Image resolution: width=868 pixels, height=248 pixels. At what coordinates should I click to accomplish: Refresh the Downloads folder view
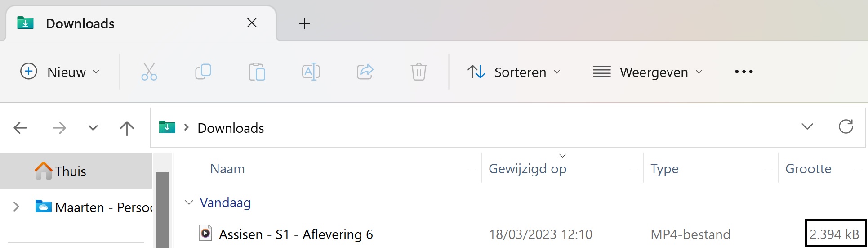[x=846, y=127]
